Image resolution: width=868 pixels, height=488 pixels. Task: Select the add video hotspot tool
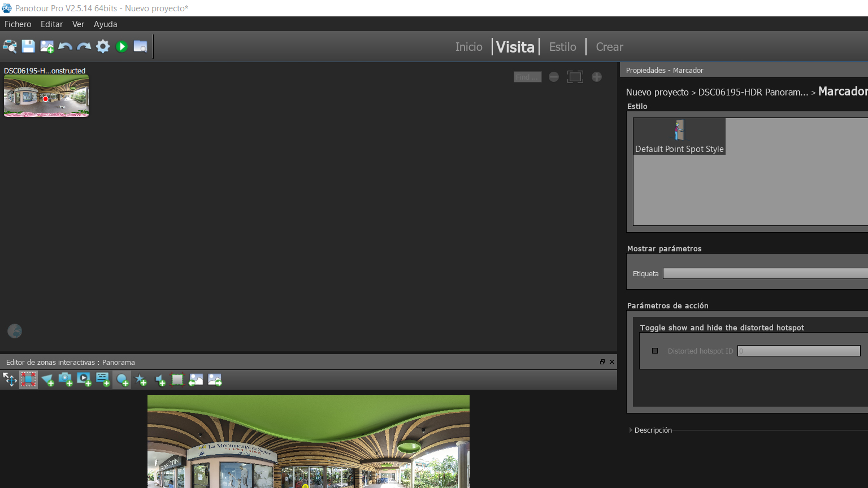coord(84,380)
